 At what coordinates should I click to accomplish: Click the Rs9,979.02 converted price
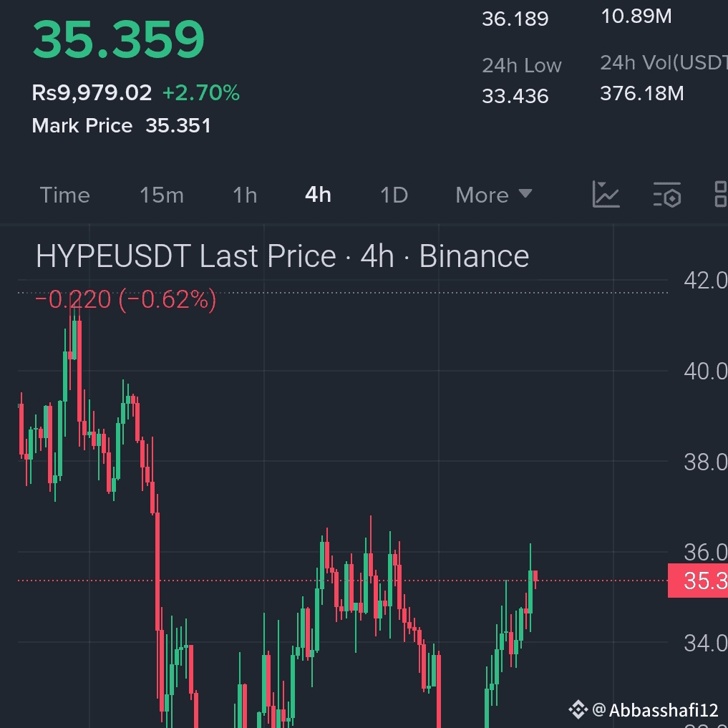point(92,92)
